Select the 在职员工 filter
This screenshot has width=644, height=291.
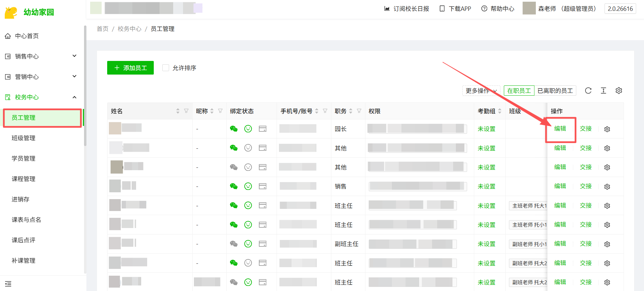(x=519, y=91)
